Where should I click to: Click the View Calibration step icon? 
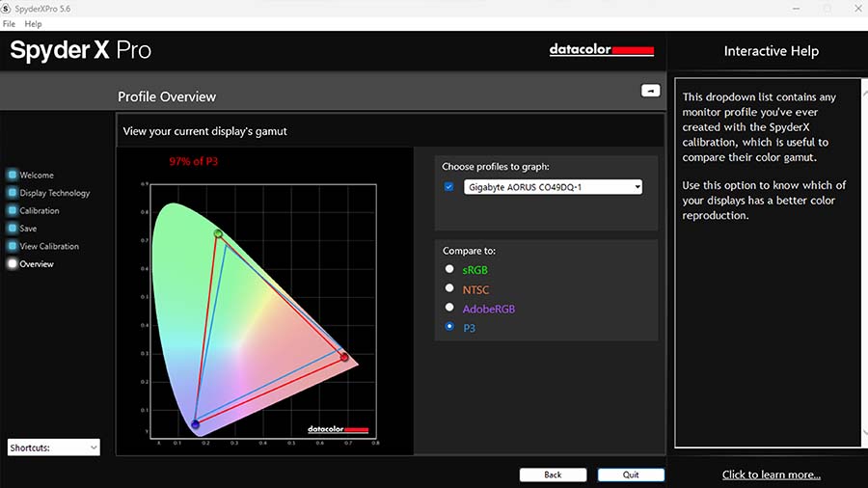tap(12, 246)
